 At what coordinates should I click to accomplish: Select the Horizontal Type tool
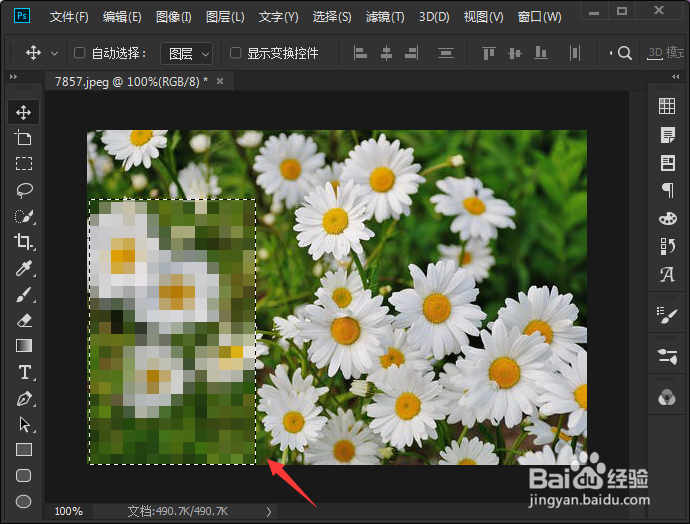tap(25, 372)
